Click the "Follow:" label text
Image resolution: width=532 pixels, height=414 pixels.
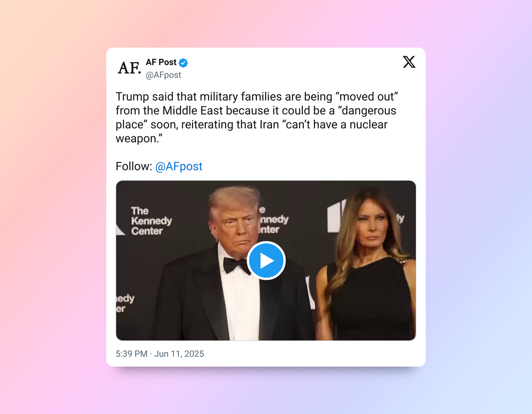[x=134, y=166]
